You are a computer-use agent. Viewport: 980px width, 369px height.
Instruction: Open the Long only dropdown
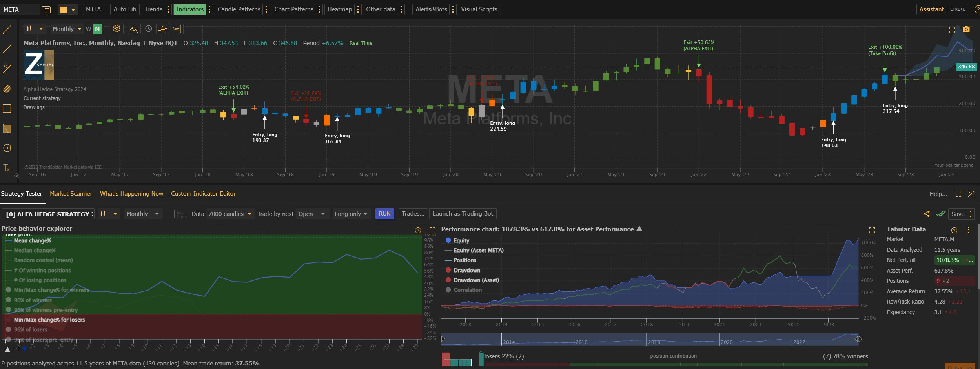pyautogui.click(x=351, y=214)
